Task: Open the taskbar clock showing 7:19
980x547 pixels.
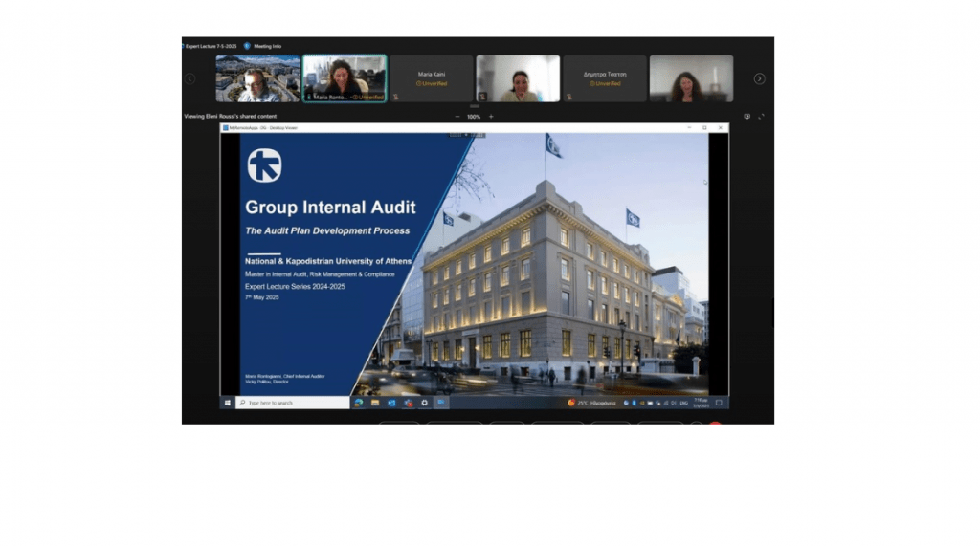Action: coord(701,403)
